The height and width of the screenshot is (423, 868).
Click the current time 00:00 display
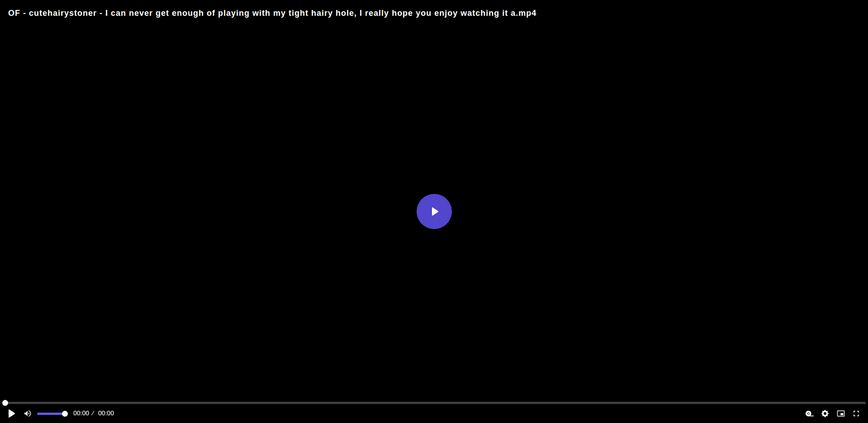(81, 413)
